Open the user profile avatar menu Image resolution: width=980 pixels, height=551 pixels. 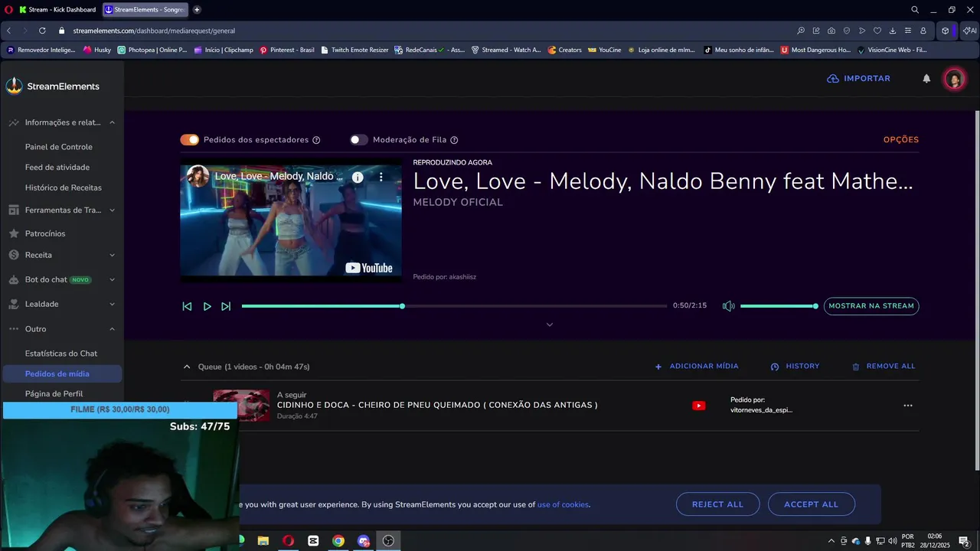[x=954, y=79]
